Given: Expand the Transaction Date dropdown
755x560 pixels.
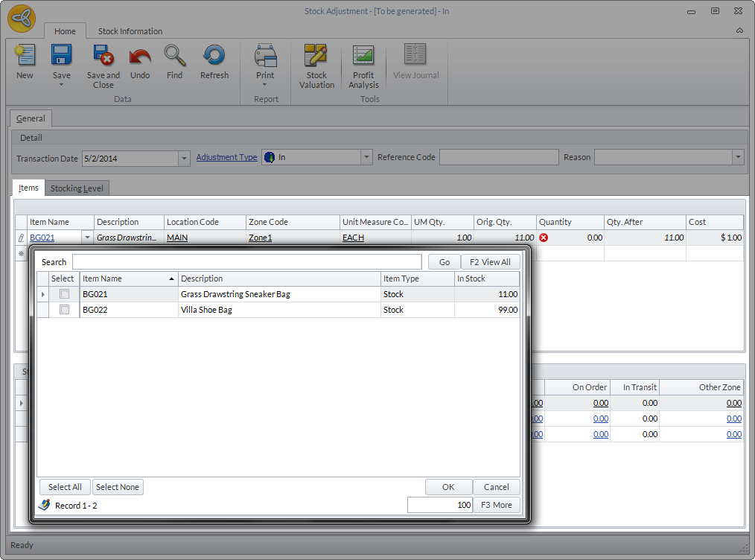Looking at the screenshot, I should tap(184, 158).
